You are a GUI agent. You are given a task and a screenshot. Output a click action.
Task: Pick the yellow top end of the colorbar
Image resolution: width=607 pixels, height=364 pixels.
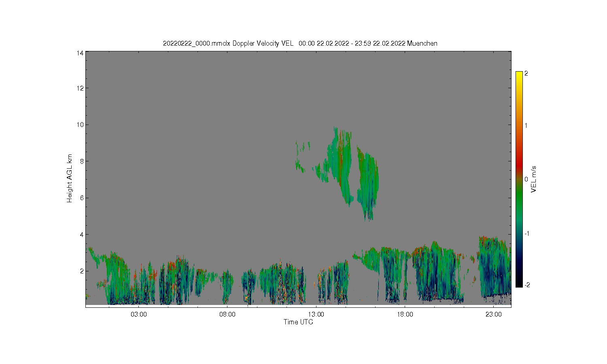(519, 75)
